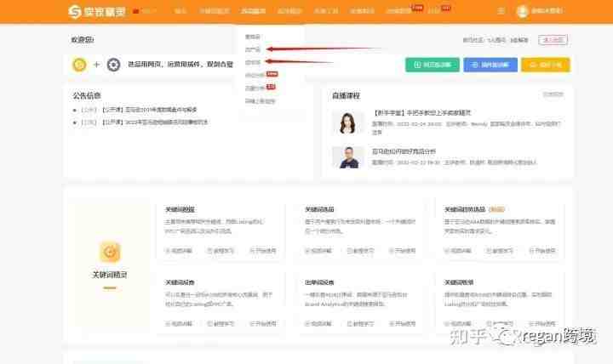This screenshot has height=364, width=613.
Task: Click 视频讲解 icon in 关键词反查 card
Action: point(168,323)
